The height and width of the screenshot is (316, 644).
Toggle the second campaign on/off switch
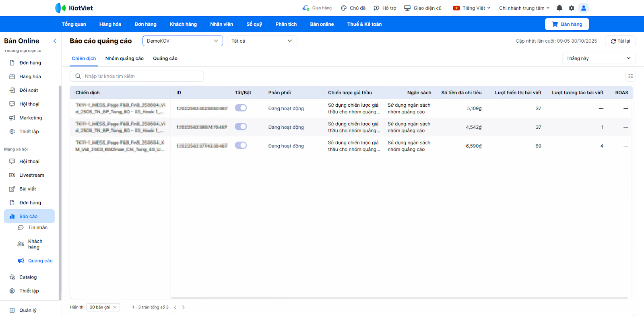pos(241,127)
